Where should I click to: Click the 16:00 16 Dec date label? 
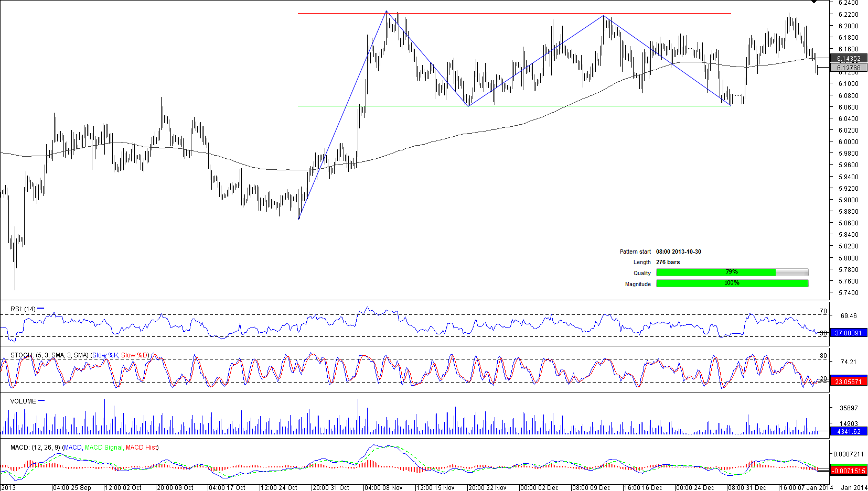[x=643, y=488]
